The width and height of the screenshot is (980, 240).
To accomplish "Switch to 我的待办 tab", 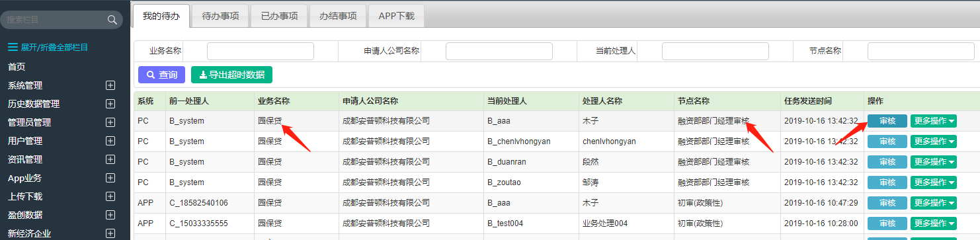I will (161, 16).
